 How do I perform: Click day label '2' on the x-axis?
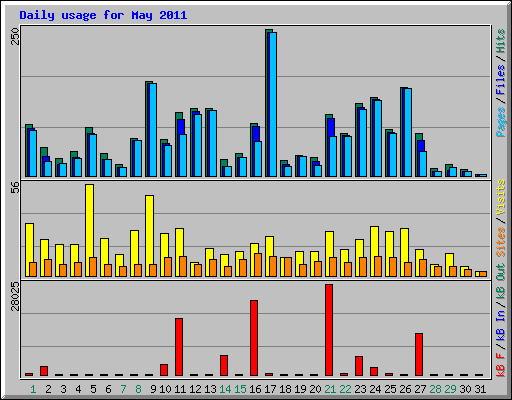pyautogui.click(x=48, y=389)
